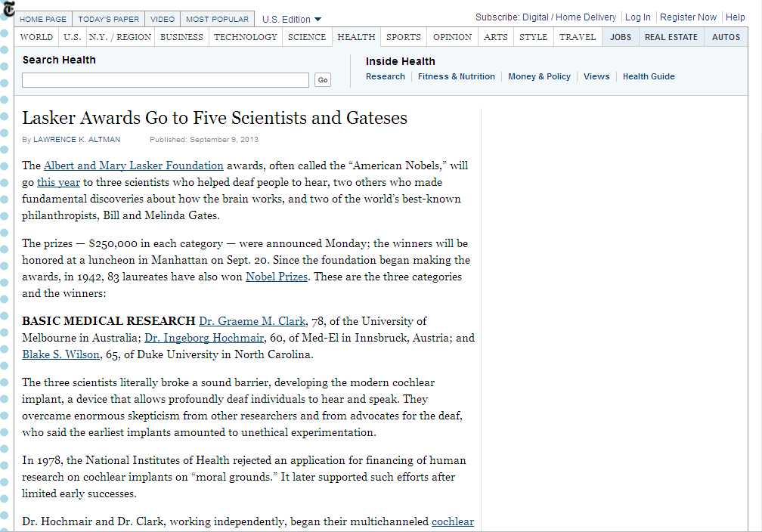Viewport: 762px width, 532px height.
Task: Click inside the Search Health field
Action: pos(165,79)
